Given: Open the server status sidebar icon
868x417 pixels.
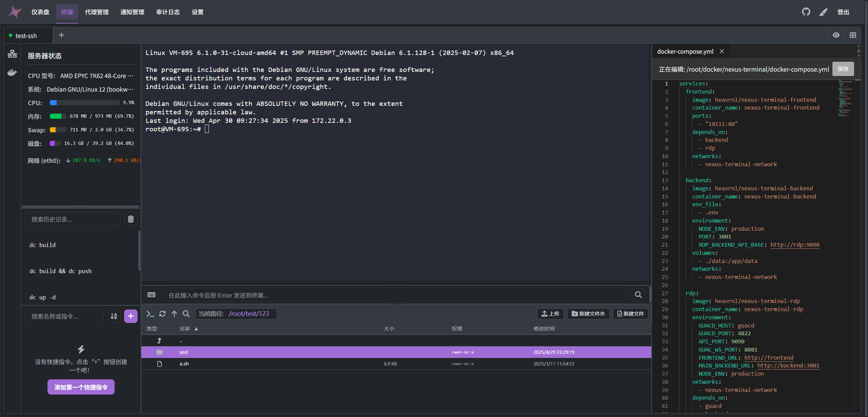Looking at the screenshot, I should click(12, 54).
